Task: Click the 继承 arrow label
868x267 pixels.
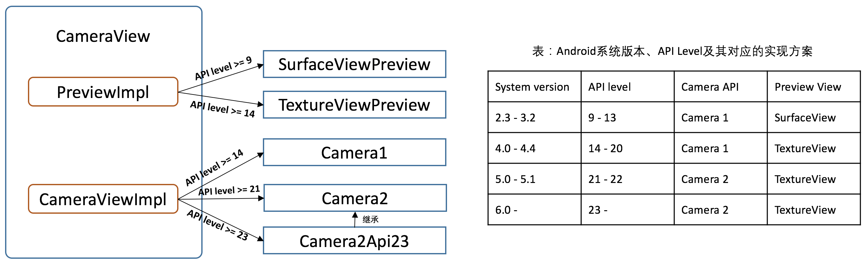Action: [370, 219]
